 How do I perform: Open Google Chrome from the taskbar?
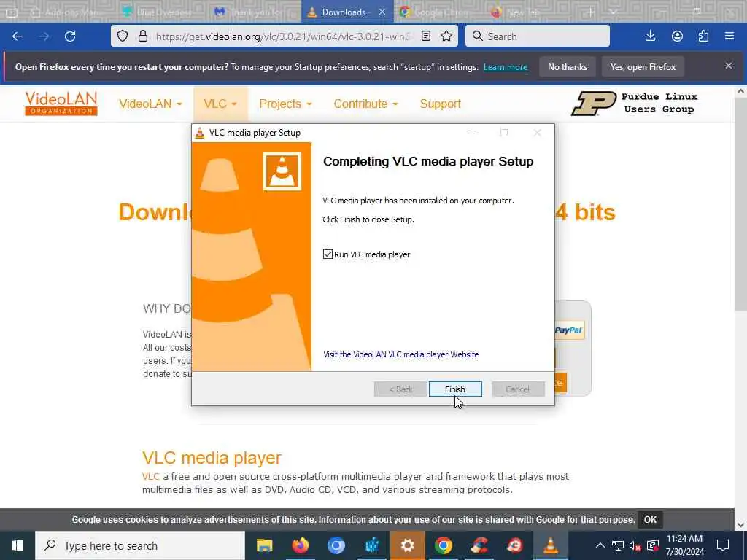[x=443, y=545]
